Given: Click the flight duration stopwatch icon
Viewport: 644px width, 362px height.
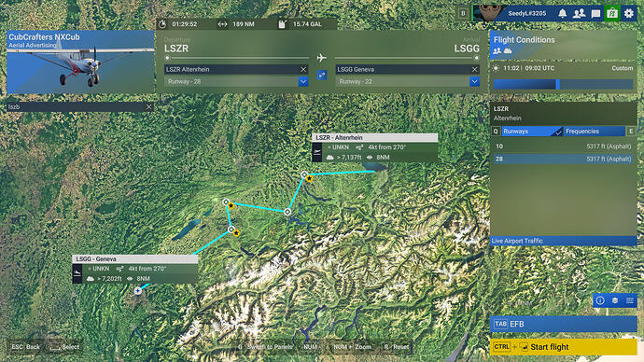Looking at the screenshot, I should (x=162, y=24).
